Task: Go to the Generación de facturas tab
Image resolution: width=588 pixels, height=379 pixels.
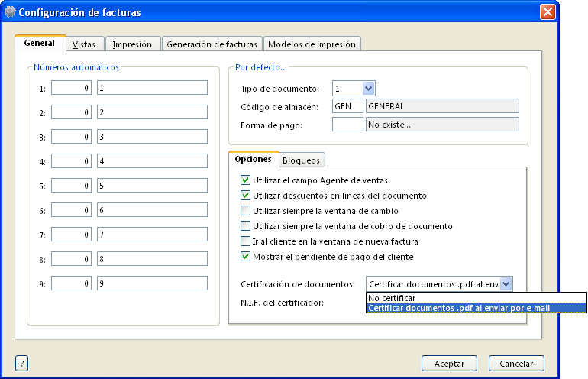Action: (x=212, y=44)
